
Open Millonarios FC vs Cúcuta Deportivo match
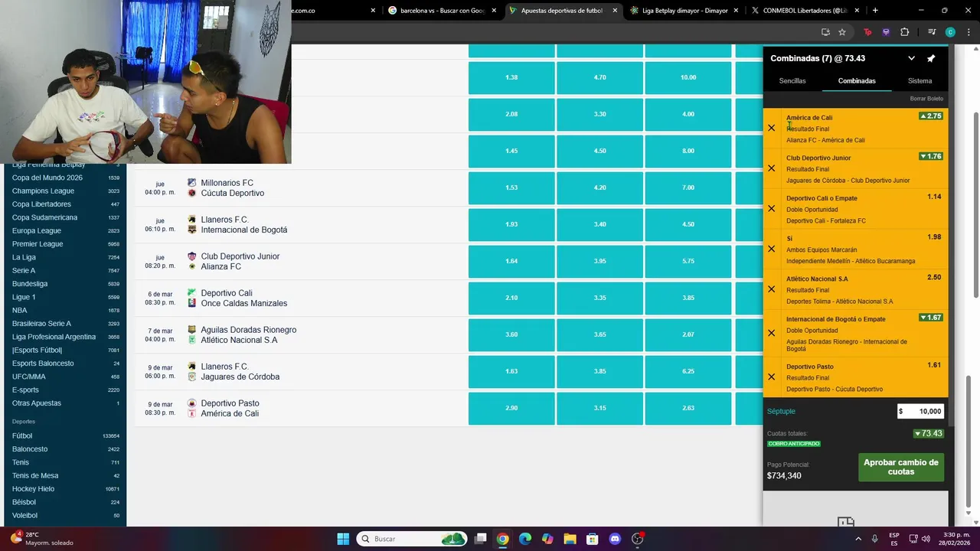pyautogui.click(x=232, y=188)
